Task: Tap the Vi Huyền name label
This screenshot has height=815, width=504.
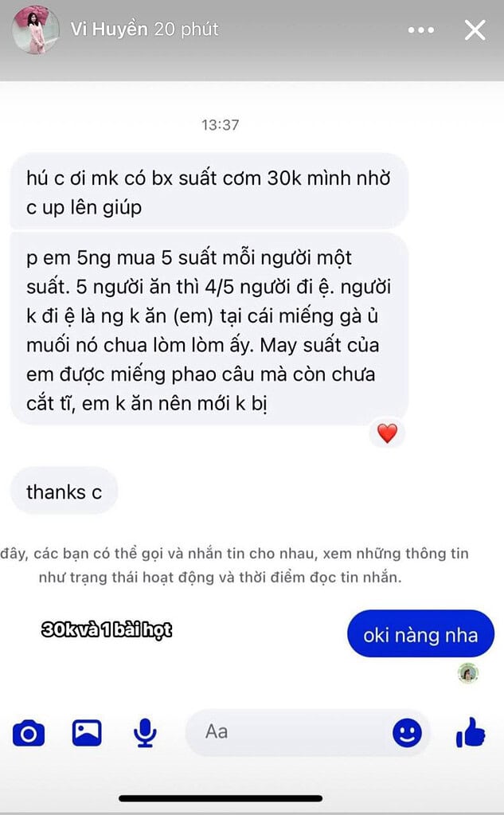Action: point(109,29)
